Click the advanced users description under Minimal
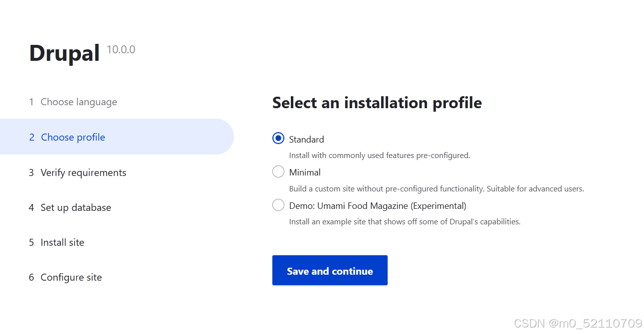This screenshot has width=644, height=334. tap(436, 189)
